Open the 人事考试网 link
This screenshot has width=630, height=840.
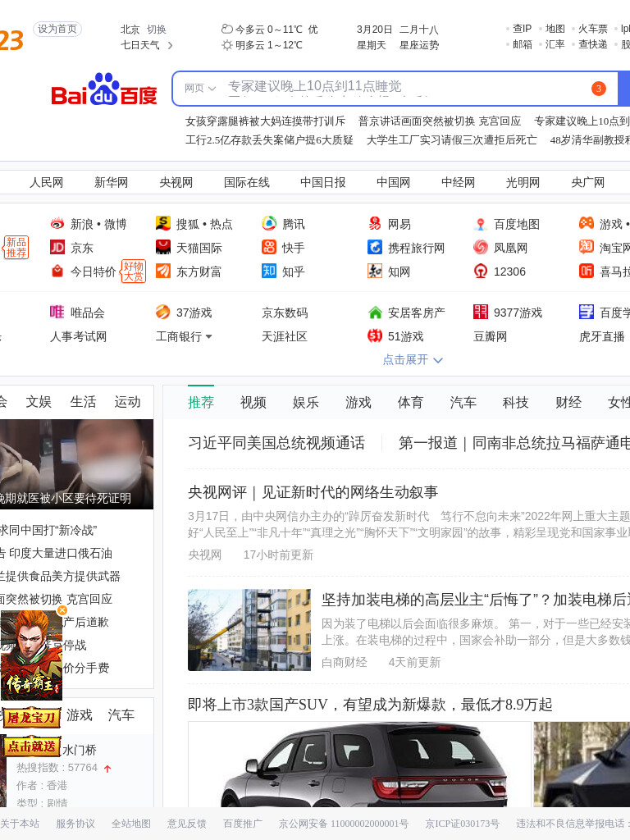[78, 336]
